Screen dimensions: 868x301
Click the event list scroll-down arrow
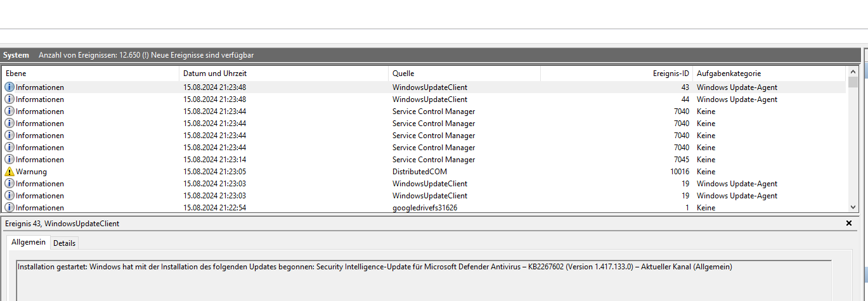[853, 207]
